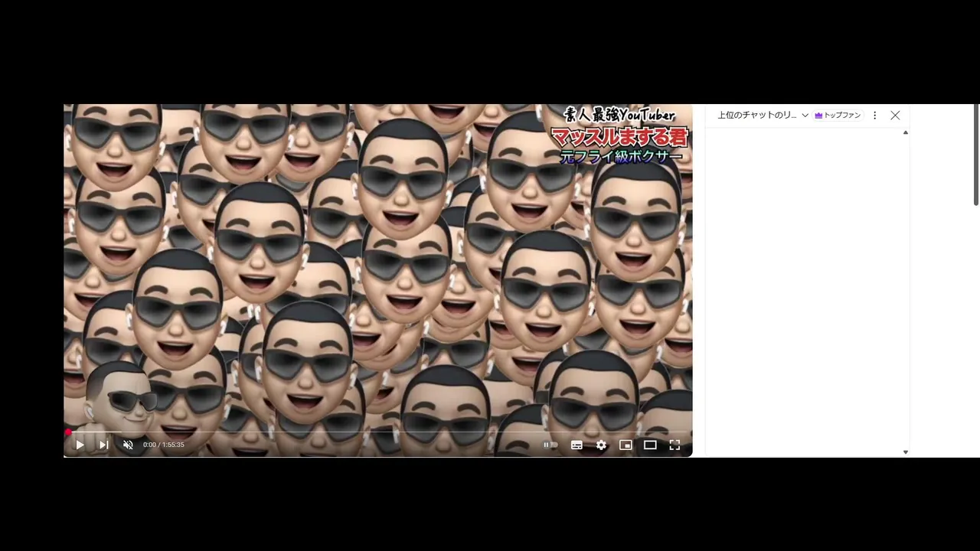Enable theater mode view
Image resolution: width=980 pixels, height=551 pixels.
[650, 445]
